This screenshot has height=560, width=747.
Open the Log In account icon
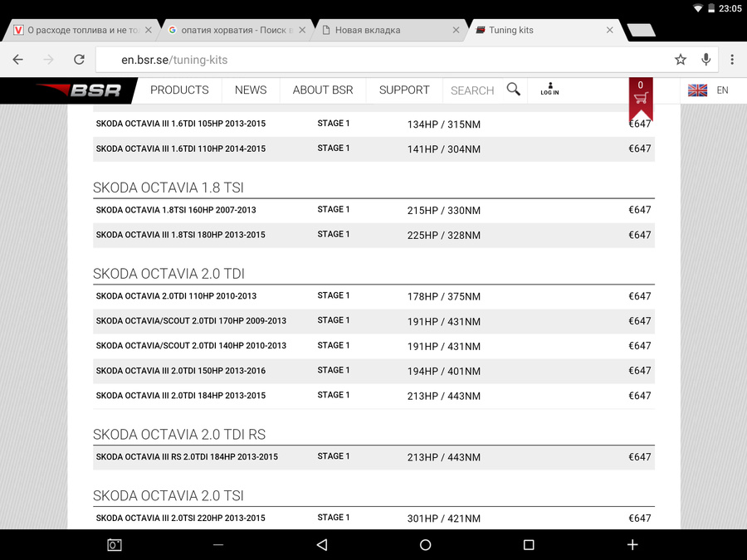(x=549, y=89)
